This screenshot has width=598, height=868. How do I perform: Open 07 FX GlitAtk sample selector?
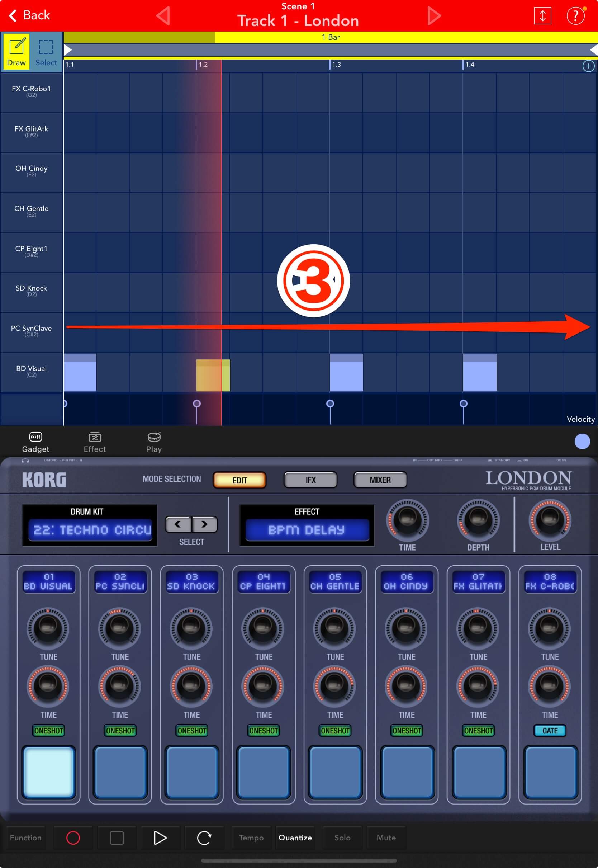click(x=478, y=582)
